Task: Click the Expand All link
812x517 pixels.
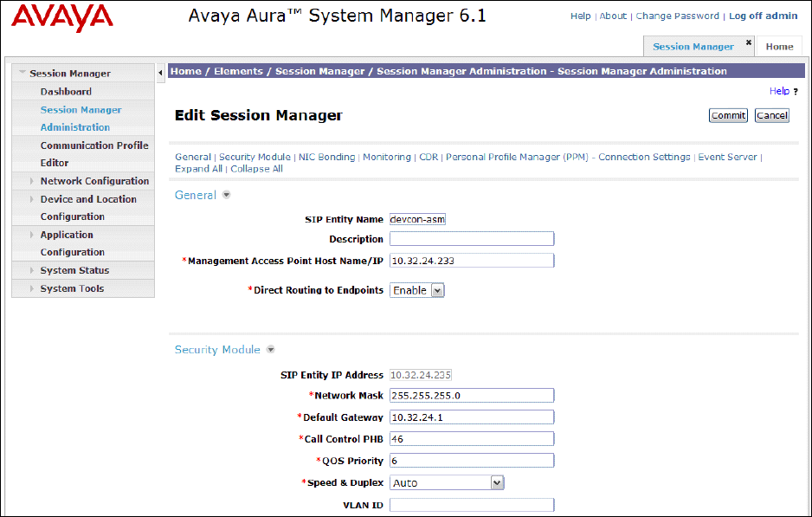Action: coord(198,169)
